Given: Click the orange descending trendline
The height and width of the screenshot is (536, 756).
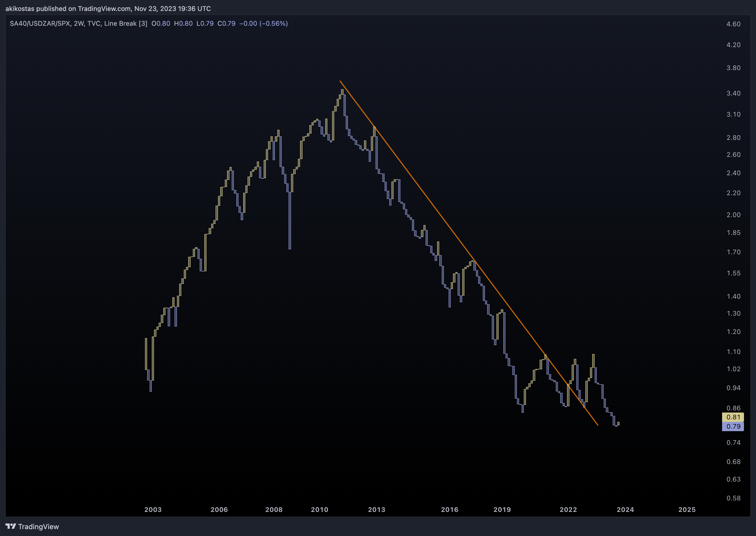Looking at the screenshot, I should click(469, 253).
